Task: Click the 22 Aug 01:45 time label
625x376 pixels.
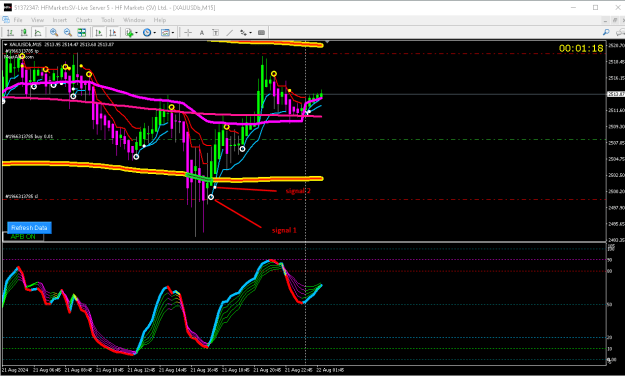Action: pos(330,370)
